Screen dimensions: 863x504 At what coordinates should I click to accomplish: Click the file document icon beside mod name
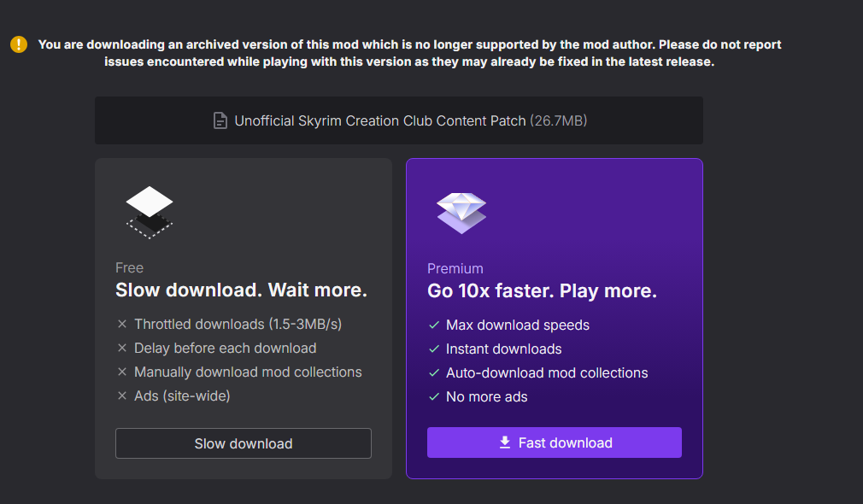[x=220, y=120]
